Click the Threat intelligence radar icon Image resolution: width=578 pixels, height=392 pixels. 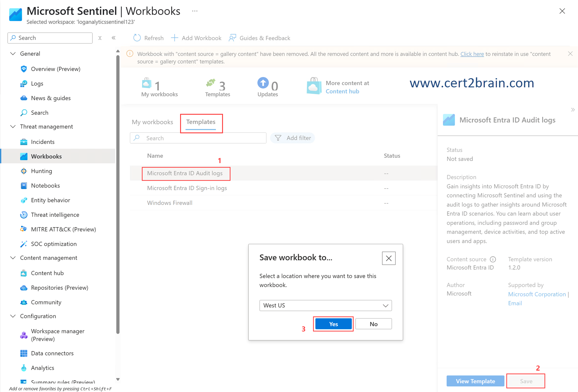24,215
